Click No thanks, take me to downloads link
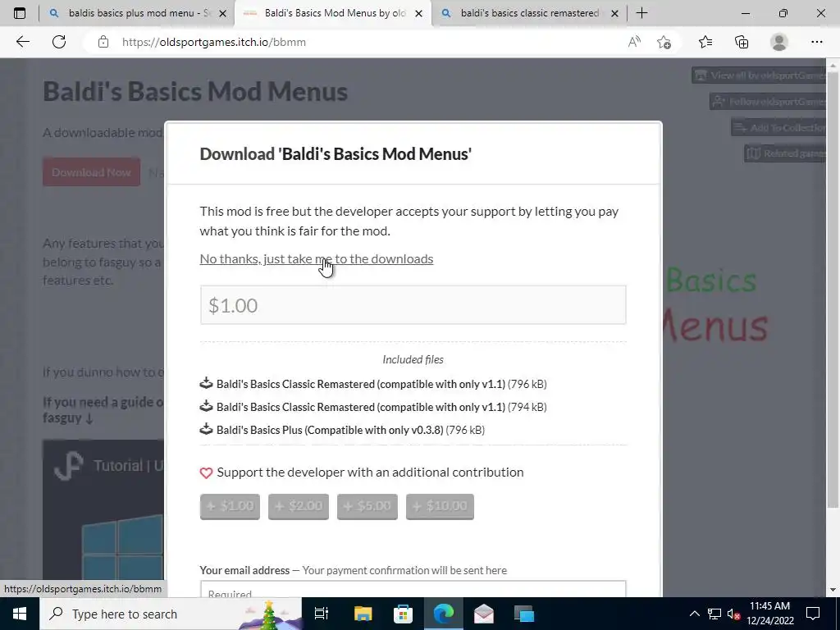 [x=316, y=258]
